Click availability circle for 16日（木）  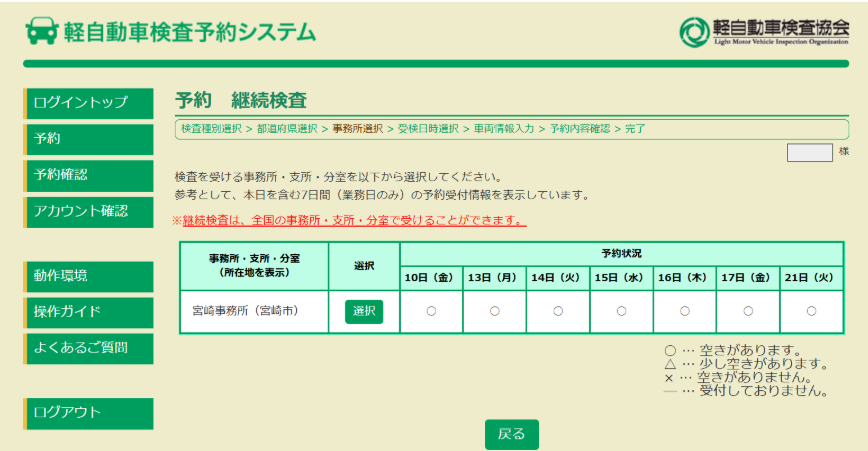click(x=685, y=312)
